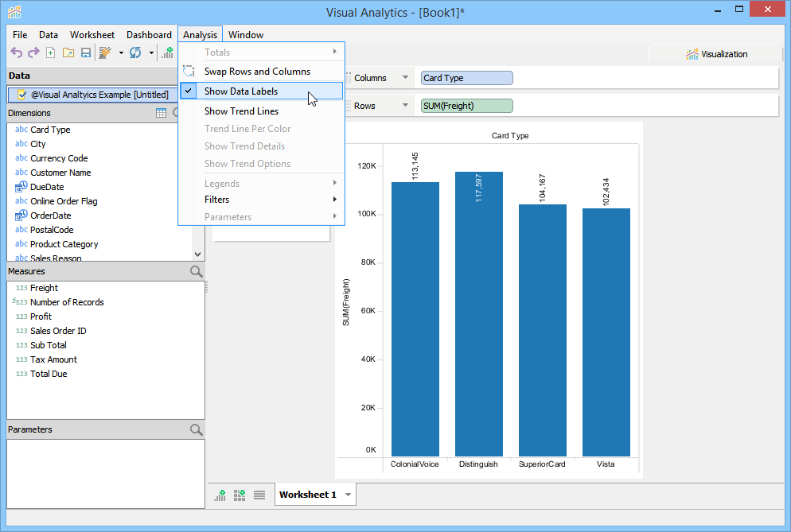This screenshot has width=791, height=532.
Task: Clear the sheet with the brush icon
Action: point(105,52)
